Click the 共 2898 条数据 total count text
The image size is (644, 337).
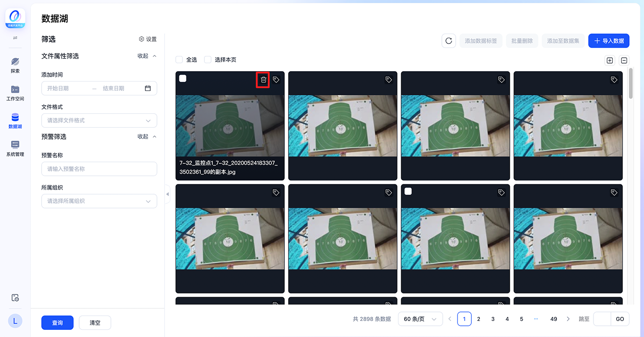372,319
